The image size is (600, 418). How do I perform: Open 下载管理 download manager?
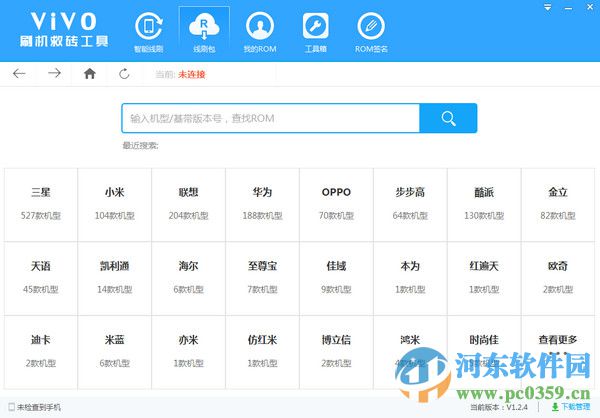point(571,407)
